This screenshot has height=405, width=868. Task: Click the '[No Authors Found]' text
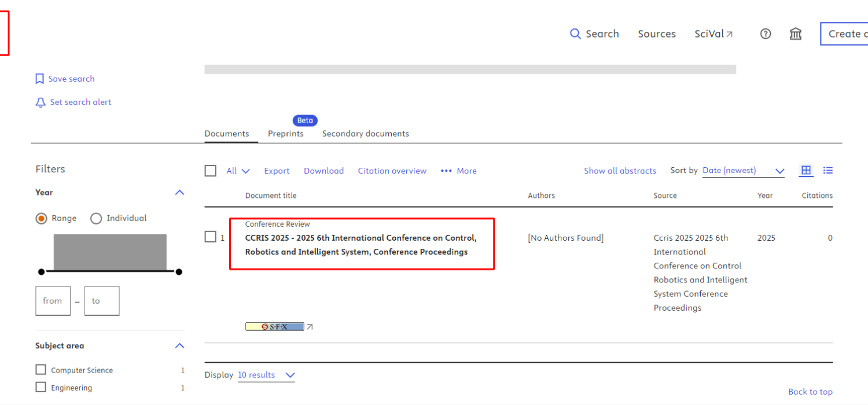(x=565, y=238)
